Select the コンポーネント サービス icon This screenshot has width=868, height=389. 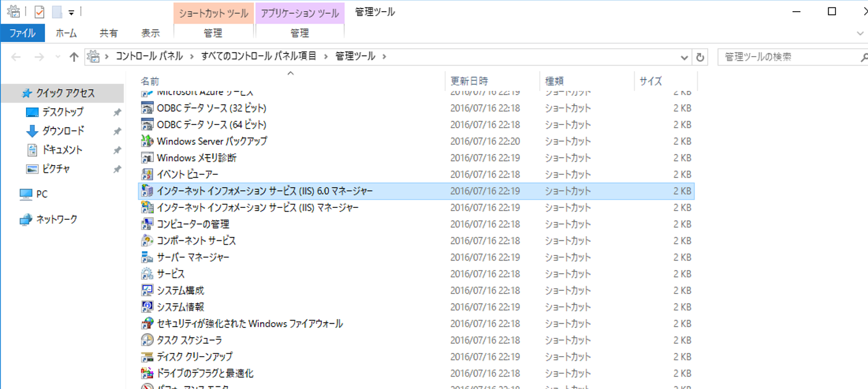(x=147, y=241)
